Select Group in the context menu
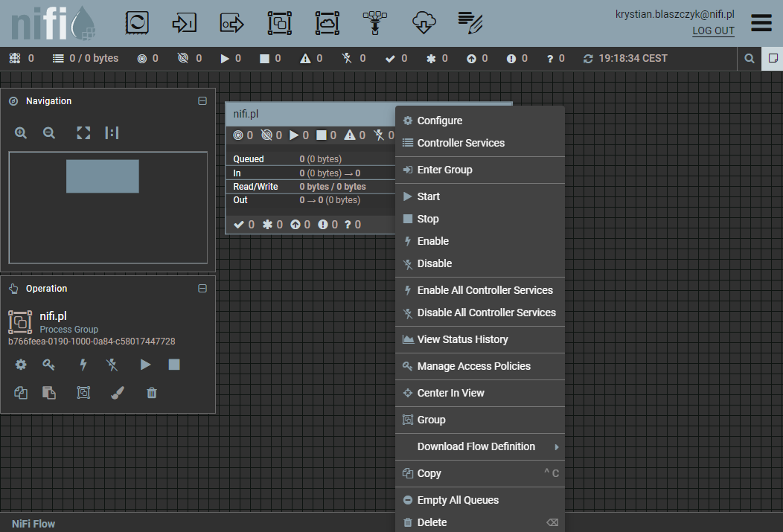Viewport: 783px width, 532px height. point(480,420)
